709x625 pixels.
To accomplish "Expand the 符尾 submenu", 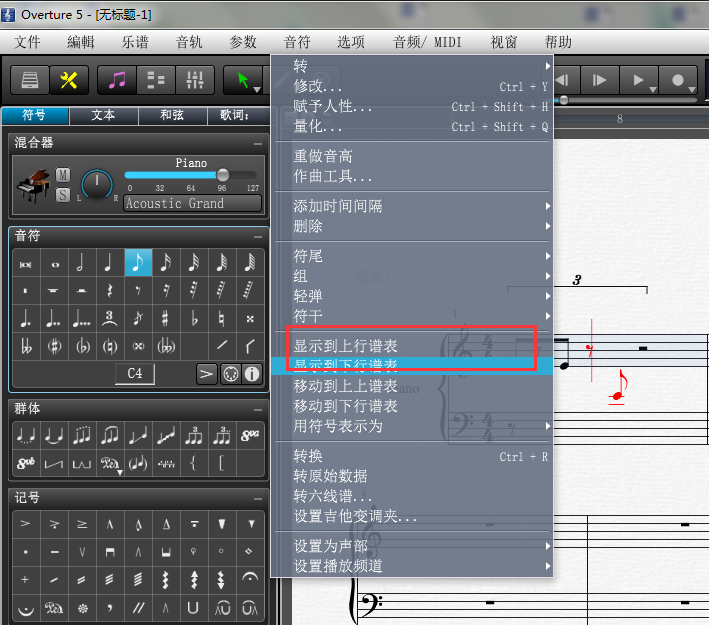I will pyautogui.click(x=412, y=256).
